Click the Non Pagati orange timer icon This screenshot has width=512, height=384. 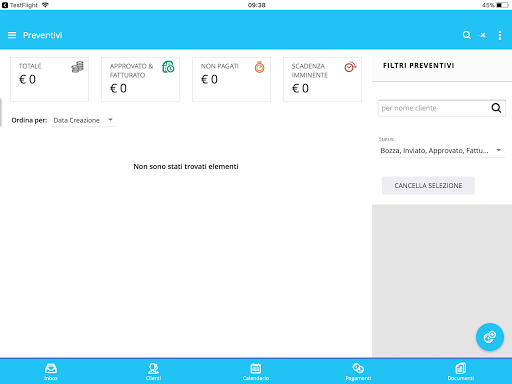[259, 67]
